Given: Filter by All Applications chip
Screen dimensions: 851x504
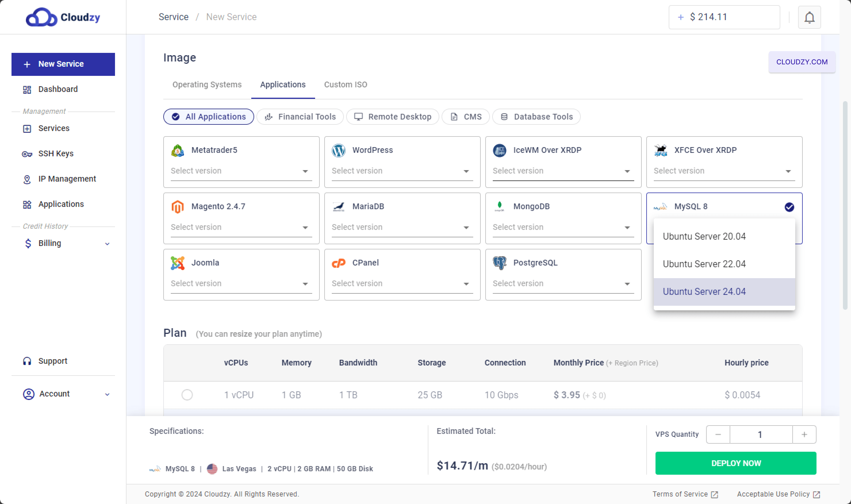Looking at the screenshot, I should click(209, 117).
